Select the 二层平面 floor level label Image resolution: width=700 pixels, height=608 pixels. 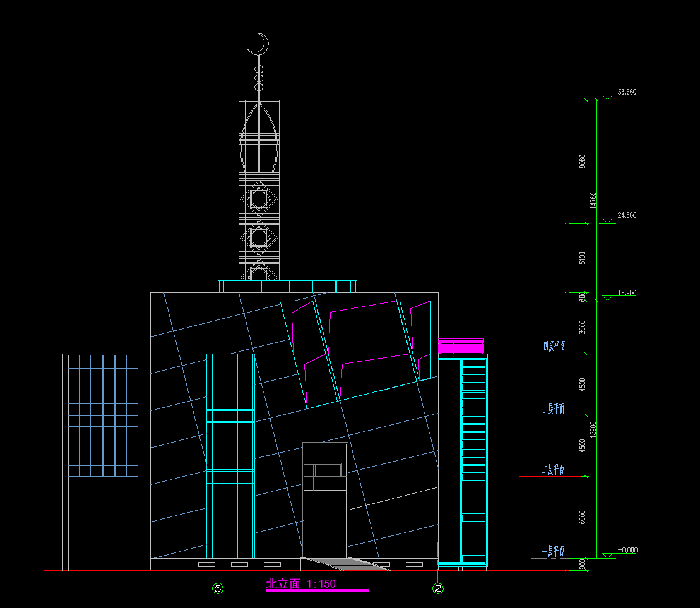[x=554, y=470]
